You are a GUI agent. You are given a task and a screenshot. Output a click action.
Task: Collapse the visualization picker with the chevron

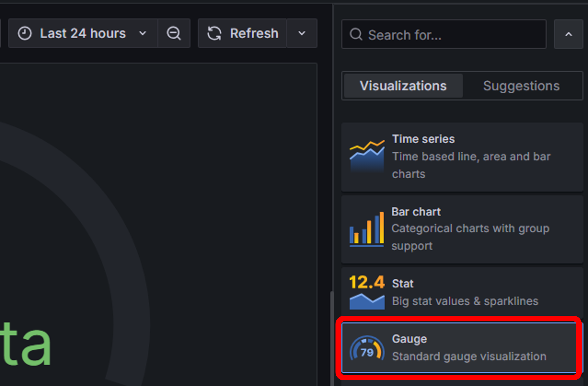click(x=568, y=34)
